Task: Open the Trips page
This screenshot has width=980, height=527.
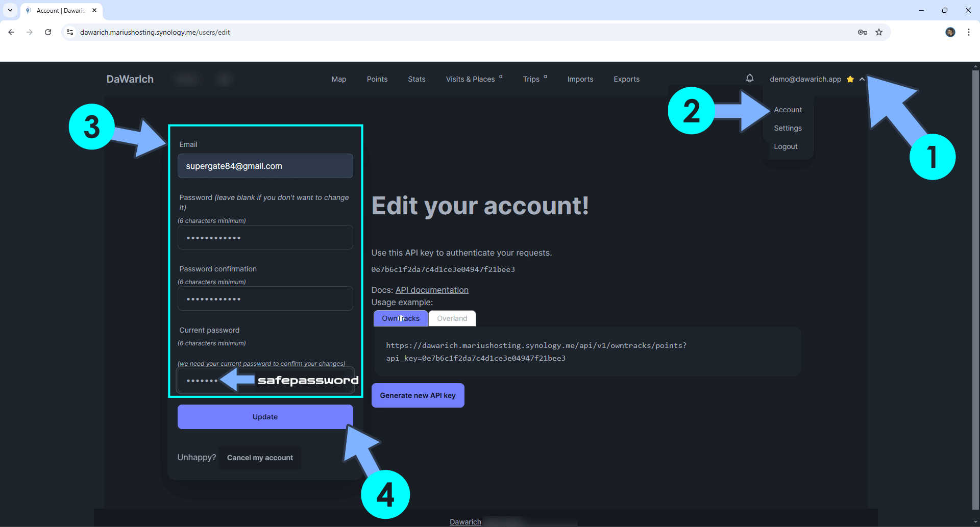Action: click(534, 79)
